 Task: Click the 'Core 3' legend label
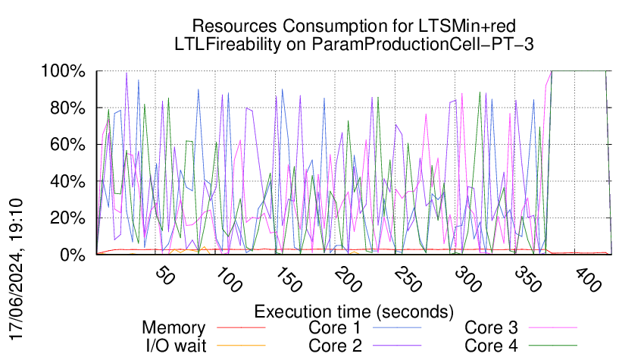[x=491, y=328]
